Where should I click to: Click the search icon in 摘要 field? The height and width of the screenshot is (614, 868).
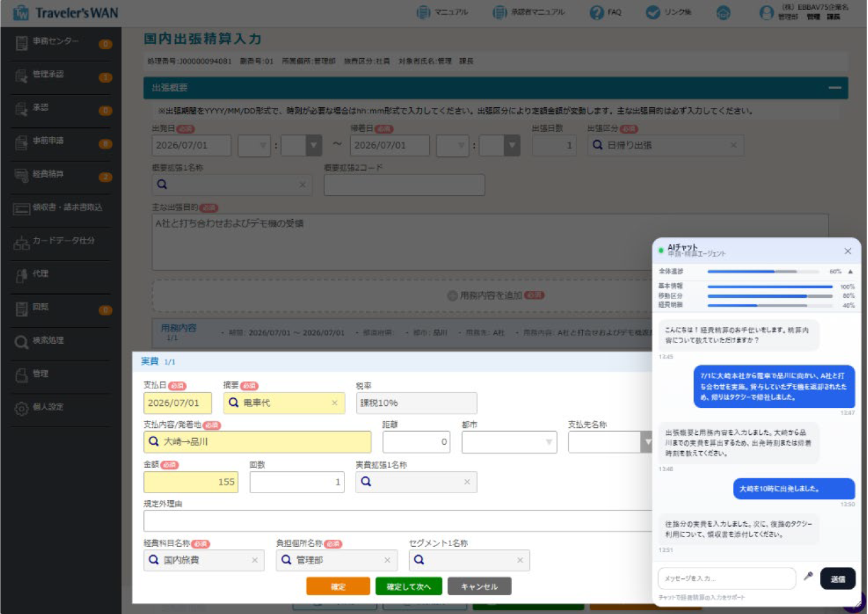click(234, 403)
